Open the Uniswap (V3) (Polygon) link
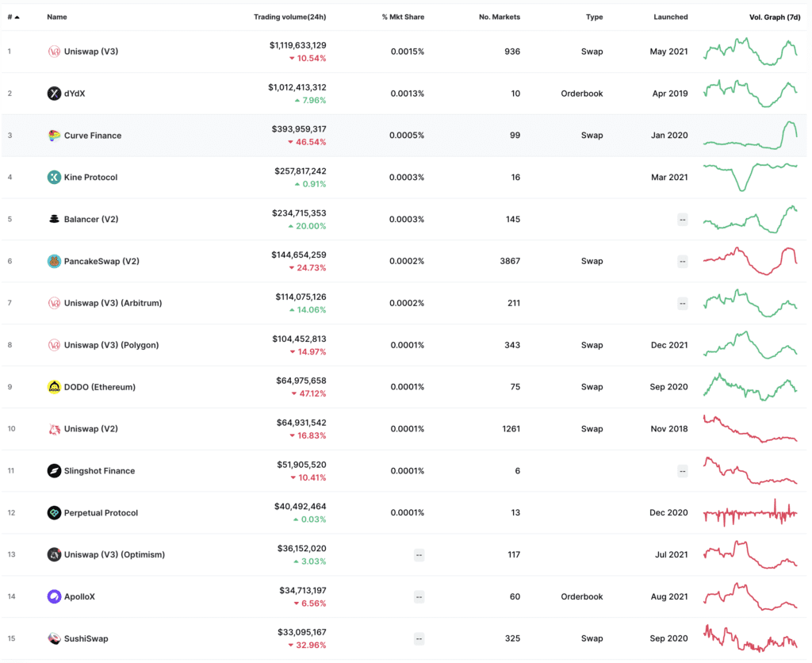The height and width of the screenshot is (663, 812). 111,345
